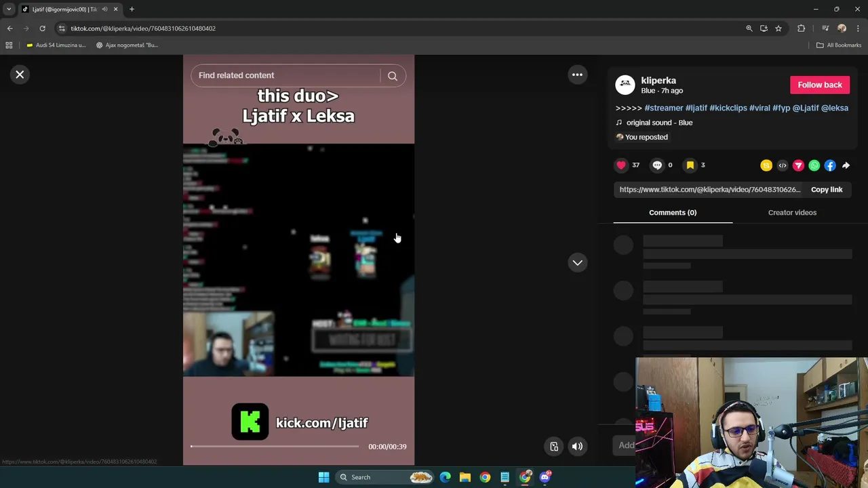Screen dimensions: 868x488
Task: Open the #streamer hashtag
Action: pyautogui.click(x=664, y=108)
